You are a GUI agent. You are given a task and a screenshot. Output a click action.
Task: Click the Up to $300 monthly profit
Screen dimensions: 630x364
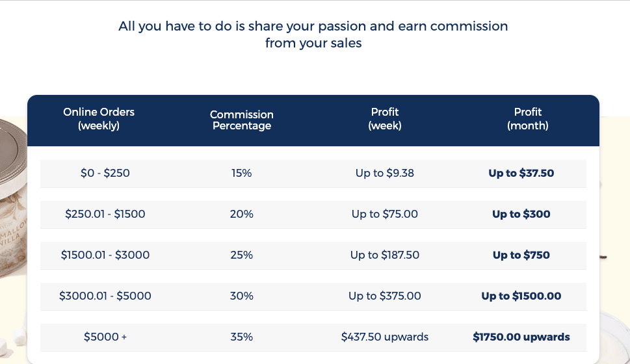(521, 214)
